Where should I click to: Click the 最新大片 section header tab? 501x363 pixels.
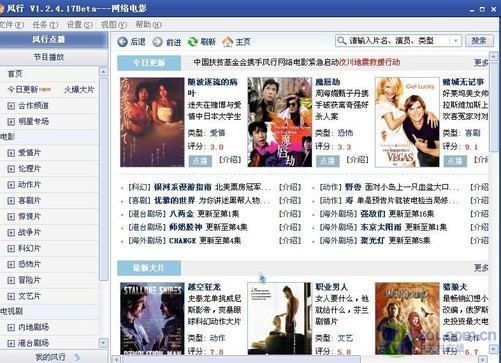click(x=149, y=268)
